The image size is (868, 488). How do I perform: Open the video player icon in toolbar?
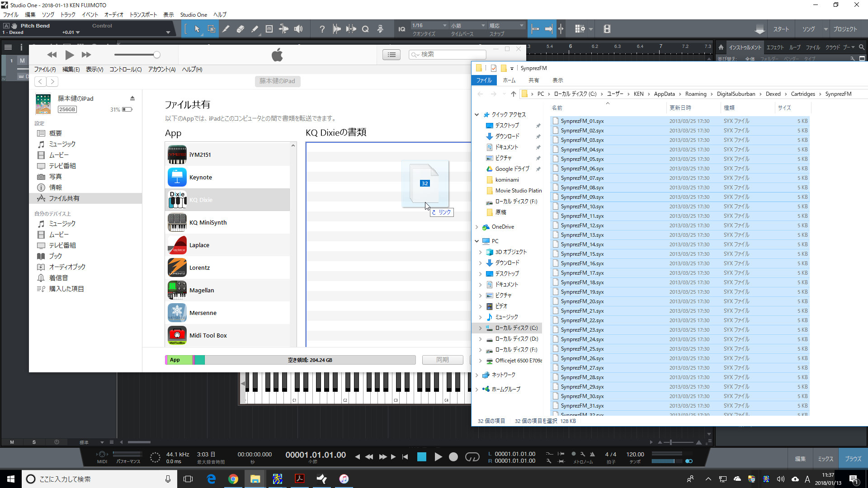[x=607, y=29]
